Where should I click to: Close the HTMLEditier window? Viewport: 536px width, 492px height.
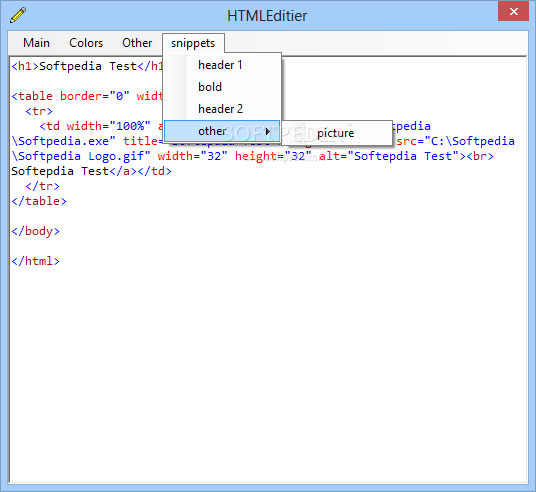point(513,12)
